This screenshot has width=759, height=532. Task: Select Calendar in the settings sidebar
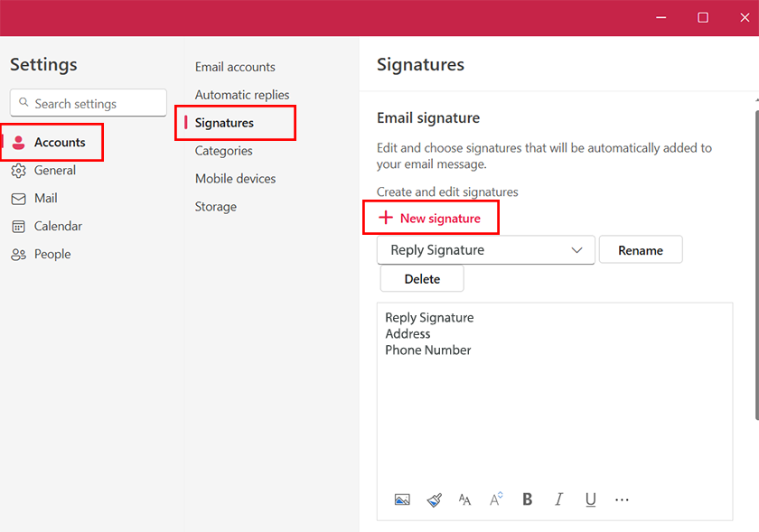point(58,227)
